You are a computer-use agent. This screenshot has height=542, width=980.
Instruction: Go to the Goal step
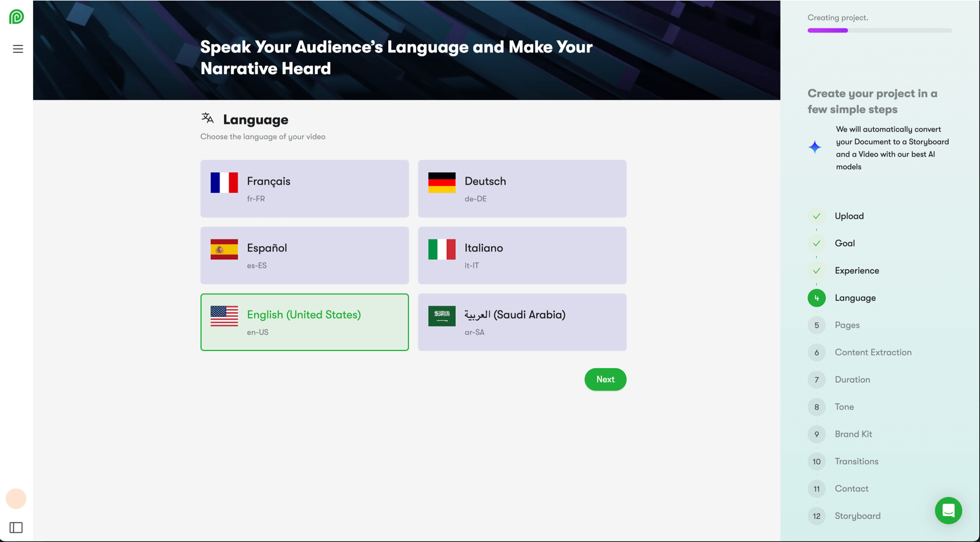(845, 243)
